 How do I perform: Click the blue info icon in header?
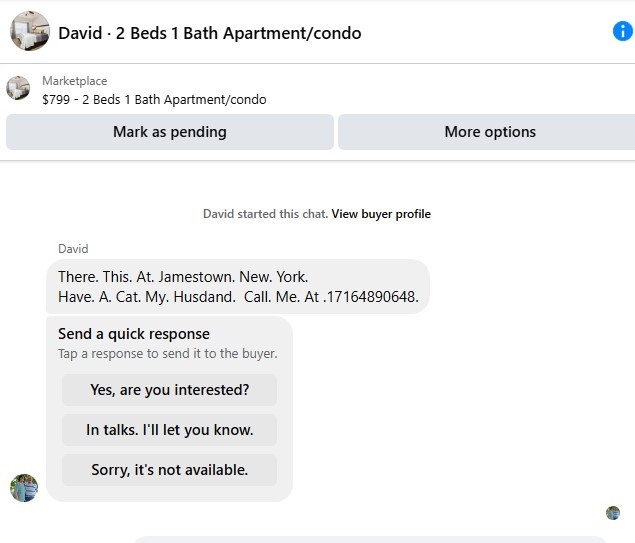622,31
